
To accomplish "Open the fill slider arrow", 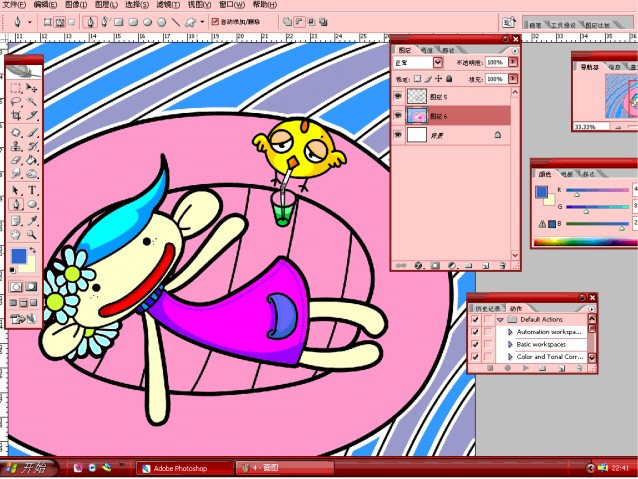I will (513, 79).
